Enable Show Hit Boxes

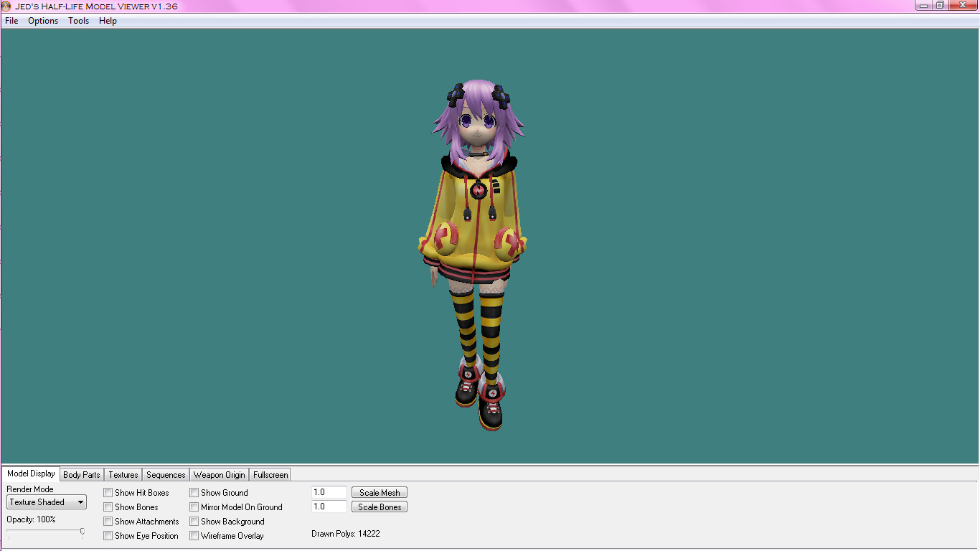pos(108,493)
